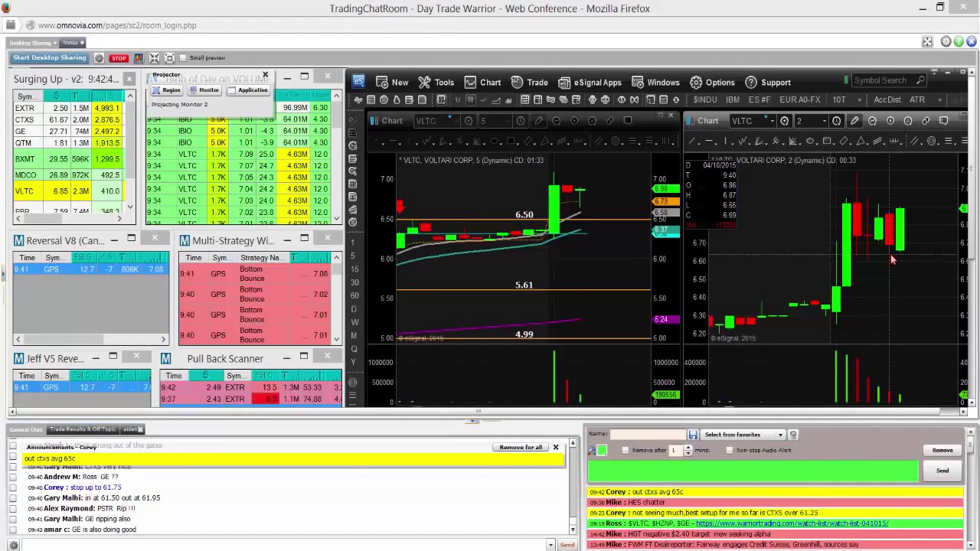The image size is (980, 551).
Task: Click the ATR study shortcut
Action: (x=917, y=99)
